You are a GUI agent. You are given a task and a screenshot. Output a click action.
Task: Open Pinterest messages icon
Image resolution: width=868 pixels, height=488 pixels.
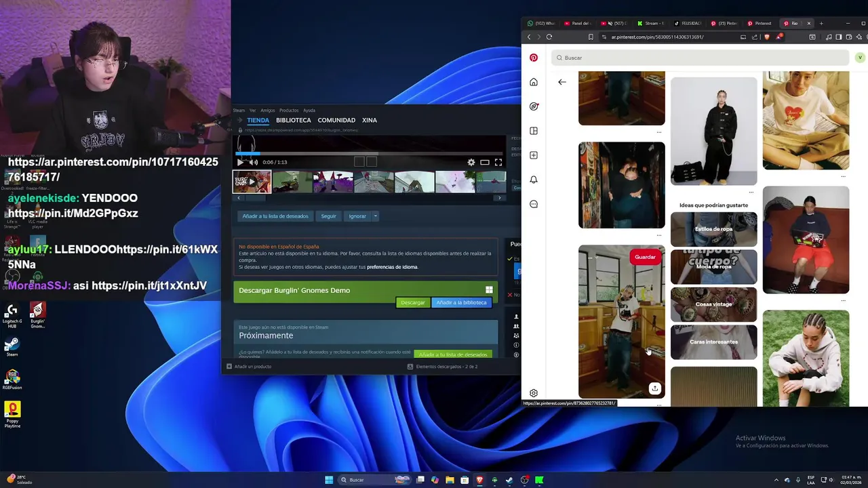pyautogui.click(x=534, y=204)
